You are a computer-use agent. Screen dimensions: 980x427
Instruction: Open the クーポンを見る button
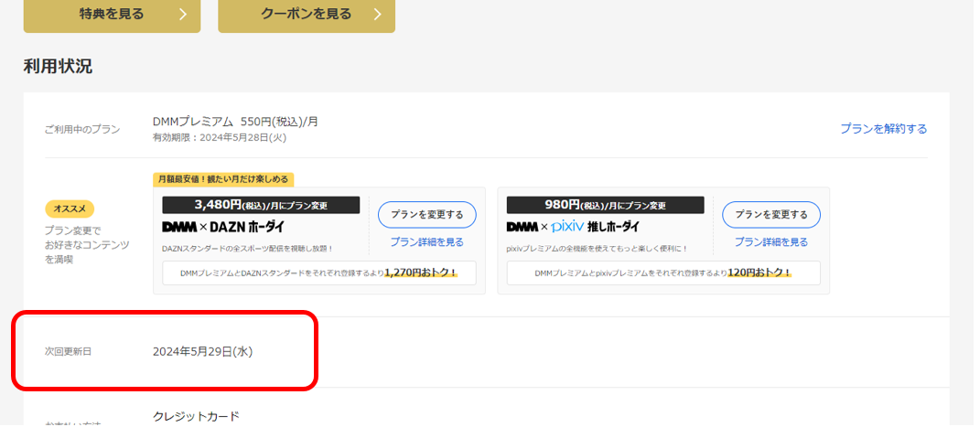pos(307,14)
